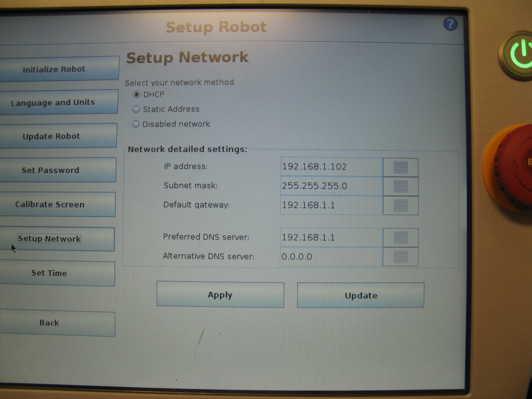
Task: Click keypad icon beside Alternative DNS server
Action: point(400,257)
